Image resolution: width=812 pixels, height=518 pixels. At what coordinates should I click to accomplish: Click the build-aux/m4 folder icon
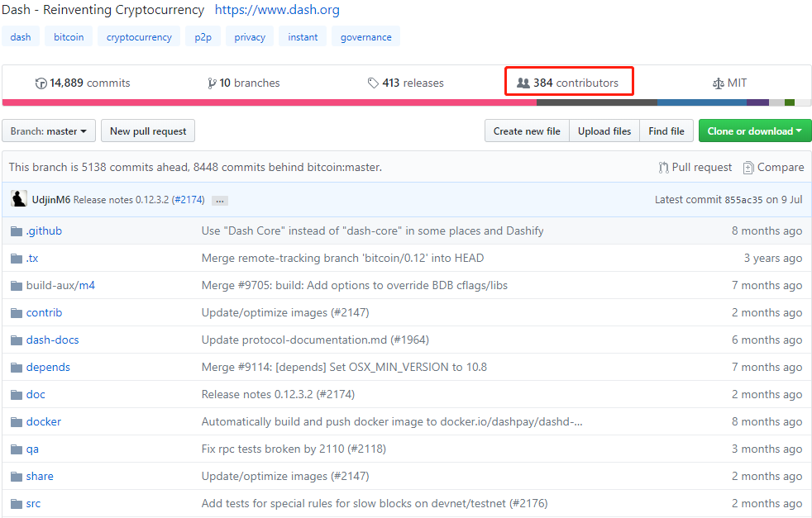click(17, 286)
